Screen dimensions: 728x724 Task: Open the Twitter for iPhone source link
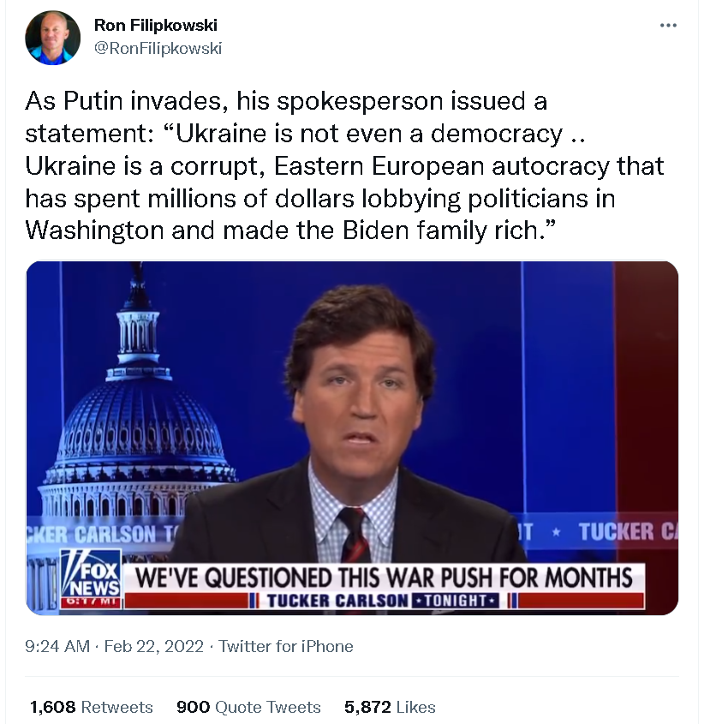point(286,646)
